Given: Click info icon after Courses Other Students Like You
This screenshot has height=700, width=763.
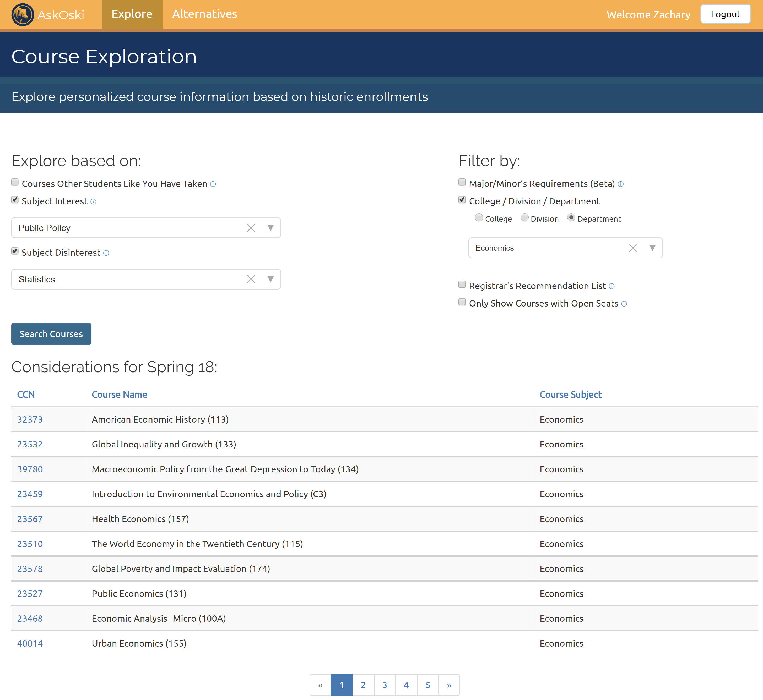Looking at the screenshot, I should [213, 184].
